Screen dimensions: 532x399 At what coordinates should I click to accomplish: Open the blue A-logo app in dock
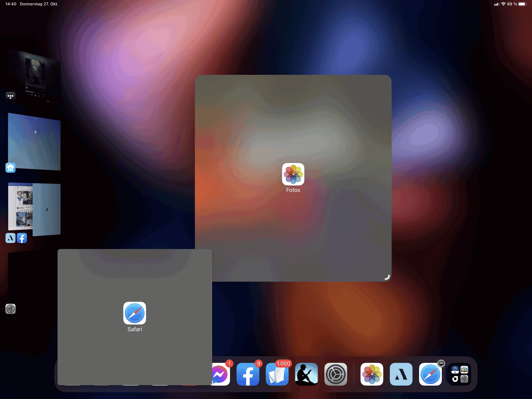coord(401,374)
